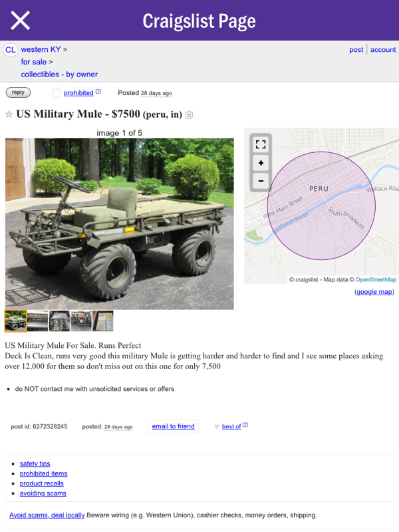This screenshot has width=399, height=532.
Task: Open collectibles - by owner section
Action: pos(59,74)
